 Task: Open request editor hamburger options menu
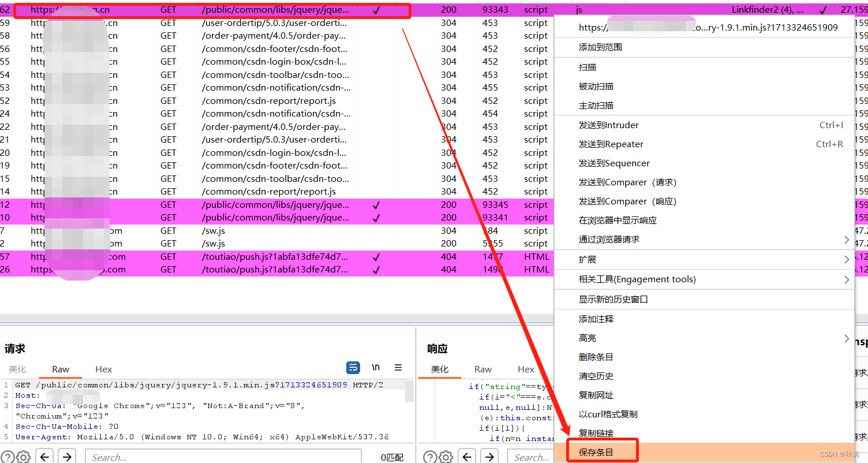pos(398,367)
